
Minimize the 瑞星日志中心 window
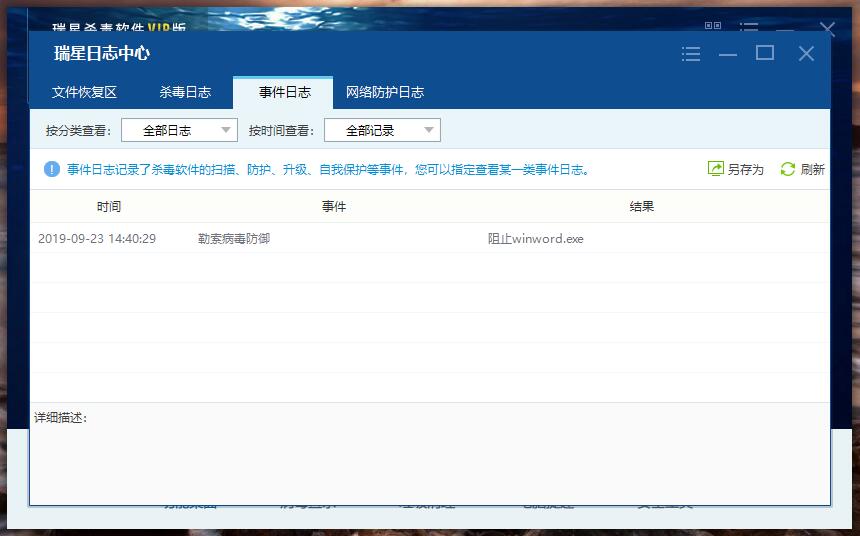click(728, 54)
